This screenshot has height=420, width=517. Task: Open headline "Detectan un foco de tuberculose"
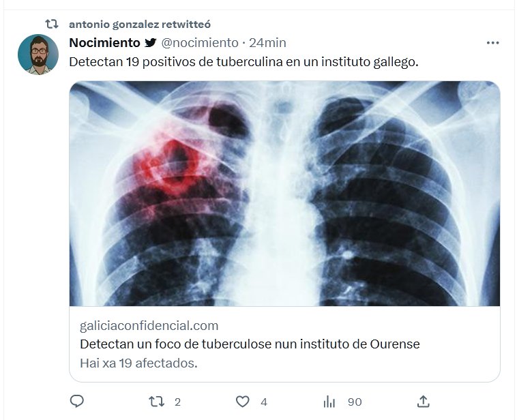coord(250,344)
